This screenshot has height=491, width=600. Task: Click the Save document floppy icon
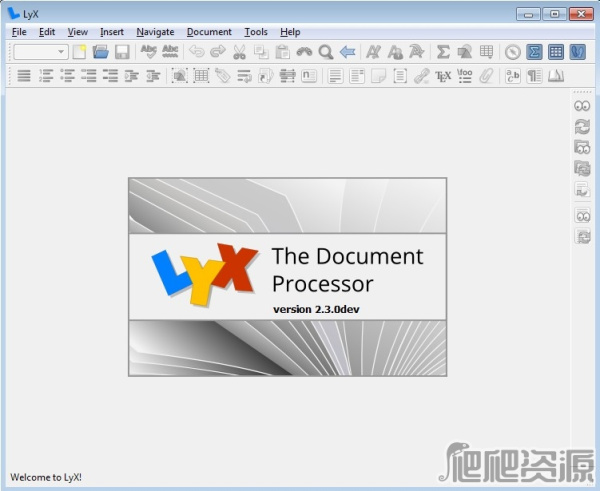click(121, 52)
